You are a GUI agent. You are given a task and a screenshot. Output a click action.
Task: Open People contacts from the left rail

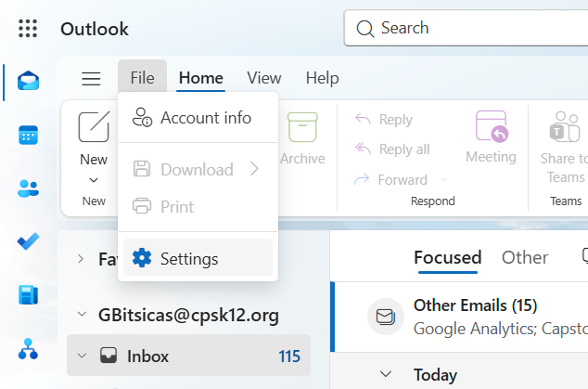28,188
